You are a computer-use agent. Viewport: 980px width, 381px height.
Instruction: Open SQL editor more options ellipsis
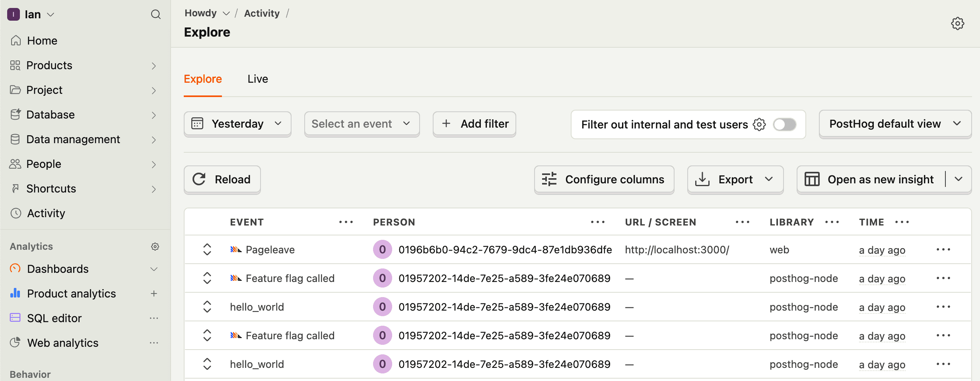(154, 318)
